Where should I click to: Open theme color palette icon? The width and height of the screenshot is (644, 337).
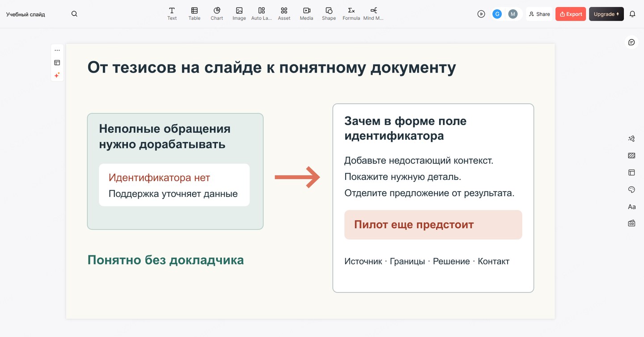pyautogui.click(x=631, y=189)
